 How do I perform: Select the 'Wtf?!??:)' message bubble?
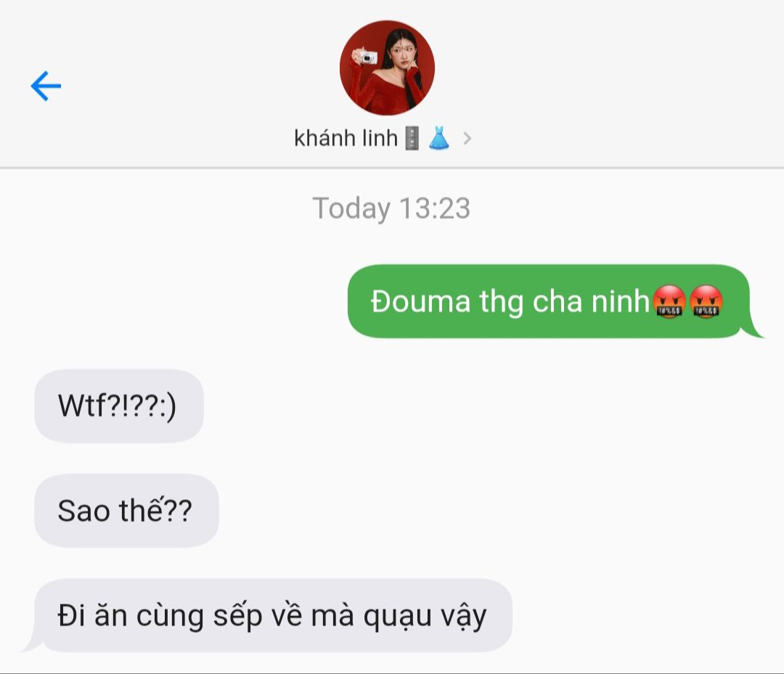(119, 406)
